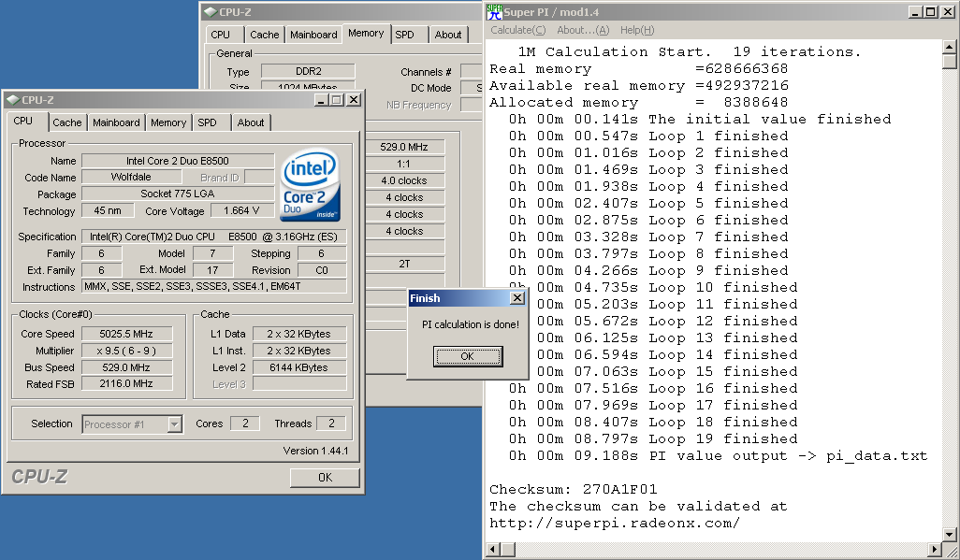Image resolution: width=960 pixels, height=560 pixels.
Task: Select the CPU tab in front CPU-Z
Action: (23, 122)
